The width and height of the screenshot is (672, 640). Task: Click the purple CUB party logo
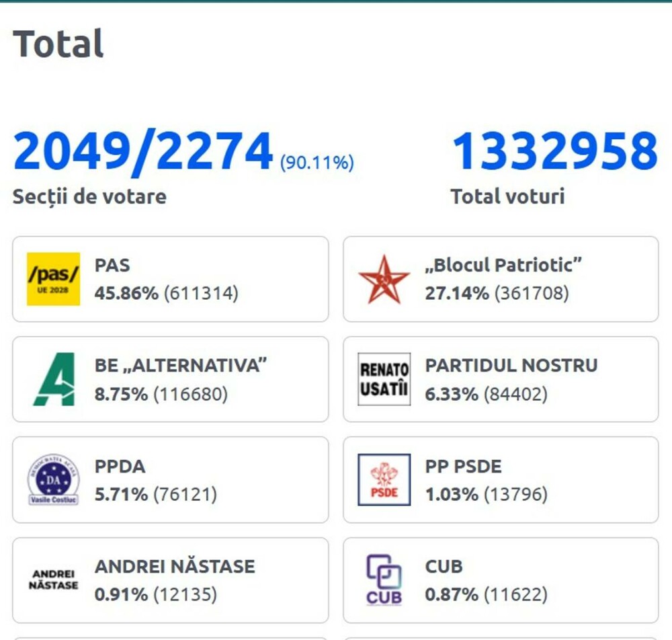coord(384,579)
